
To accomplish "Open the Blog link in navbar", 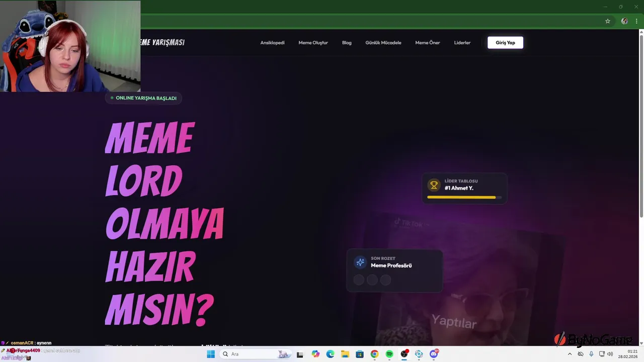I will pos(347,43).
